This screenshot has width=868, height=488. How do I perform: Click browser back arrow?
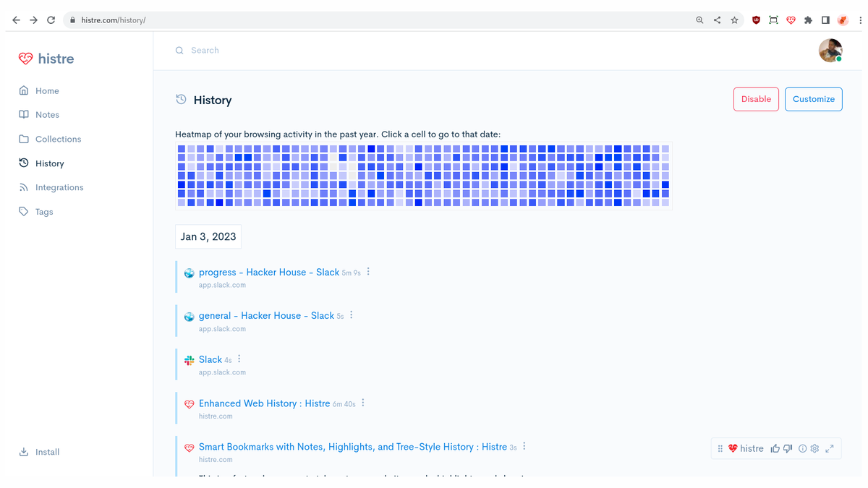(16, 20)
